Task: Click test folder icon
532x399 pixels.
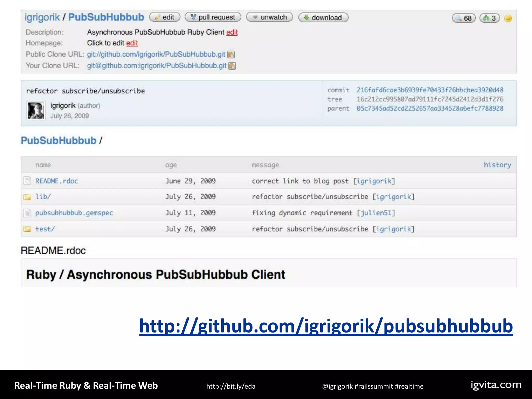Action: (27, 229)
